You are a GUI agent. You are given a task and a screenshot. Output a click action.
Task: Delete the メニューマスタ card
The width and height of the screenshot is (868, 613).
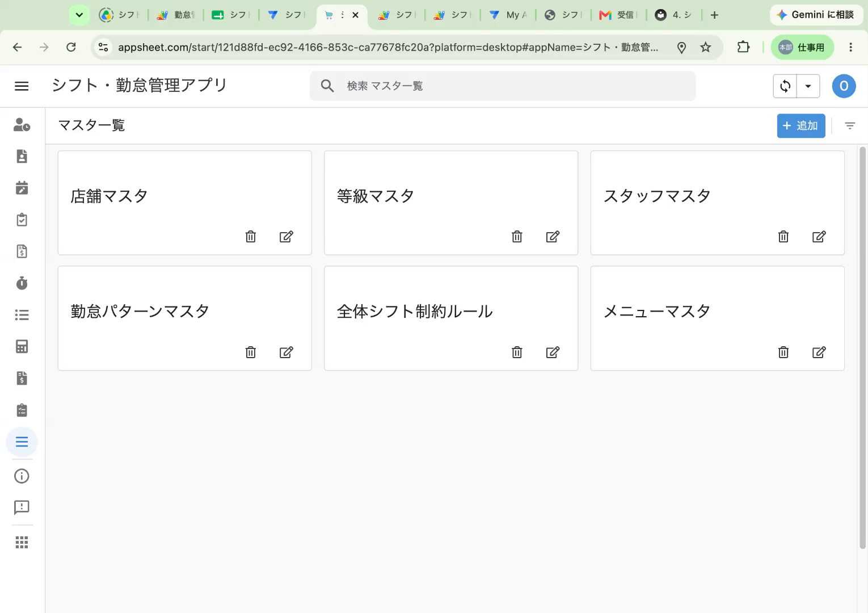click(783, 352)
